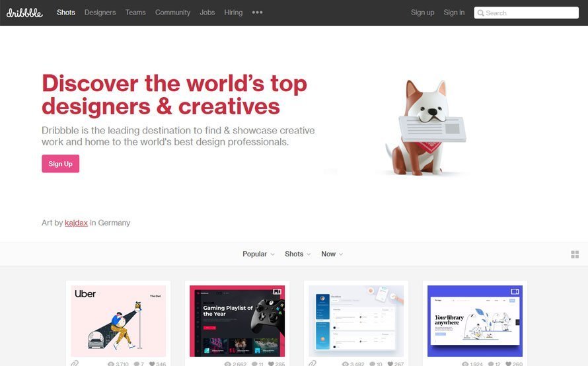Click the grid view icon
Viewport: 588px width, 366px height.
coord(575,254)
